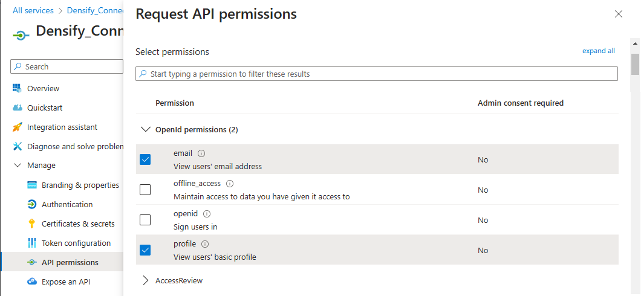
Task: Click the expand all link
Action: point(598,51)
